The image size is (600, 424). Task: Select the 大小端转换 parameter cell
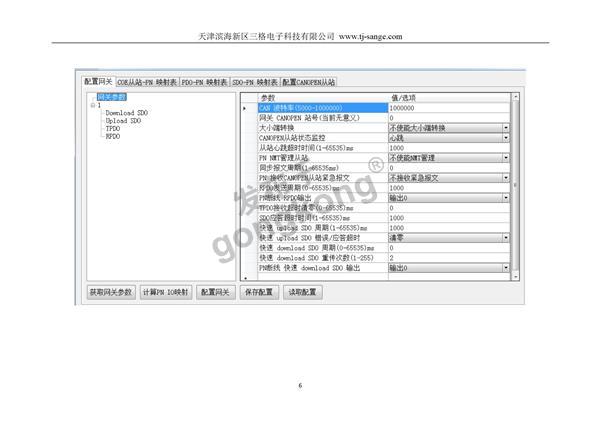pyautogui.click(x=323, y=128)
